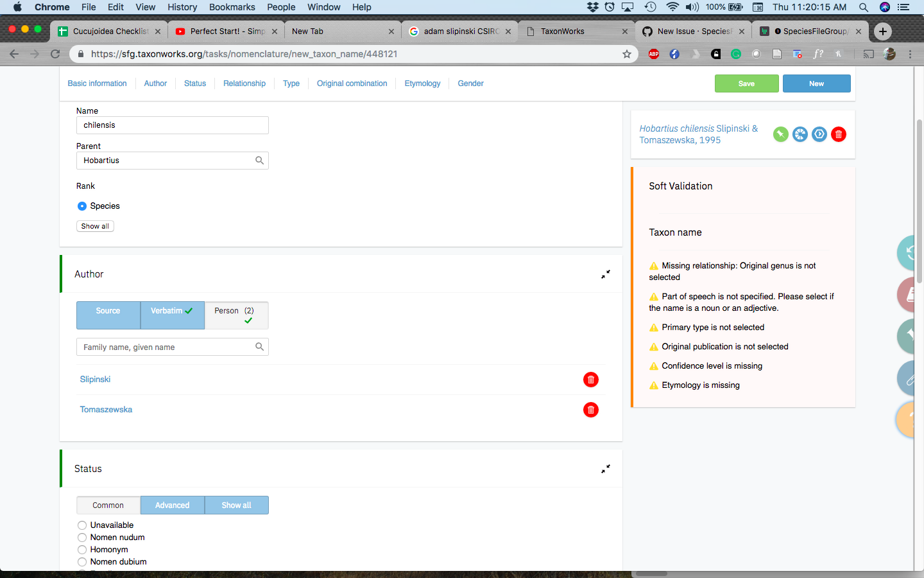Switch to Person (2) author tab

pyautogui.click(x=236, y=315)
